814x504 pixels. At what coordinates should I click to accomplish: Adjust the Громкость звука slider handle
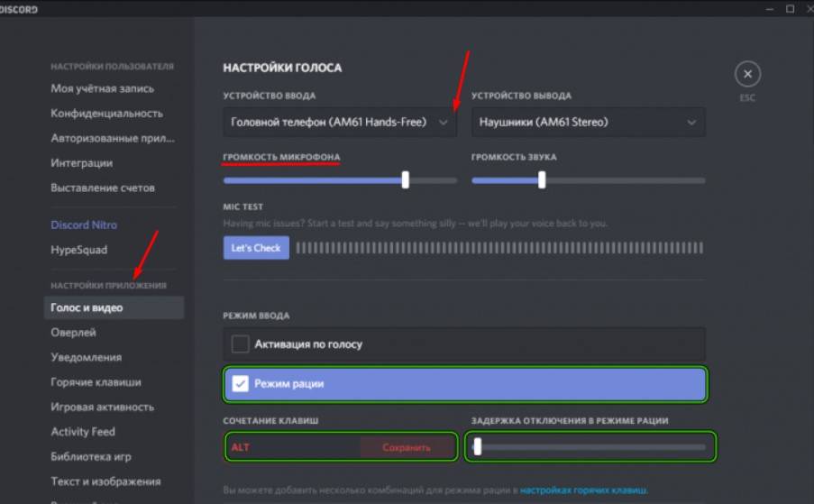(x=542, y=180)
